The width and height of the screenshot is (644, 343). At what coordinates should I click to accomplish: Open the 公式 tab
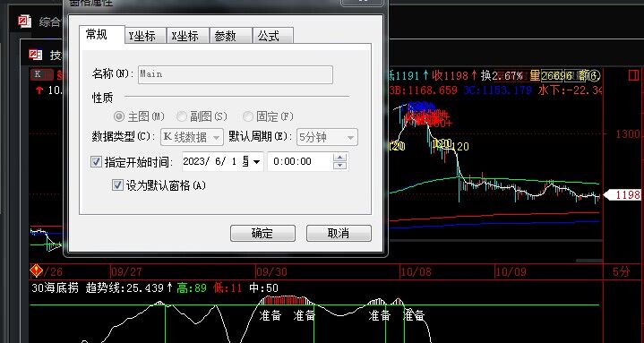click(272, 36)
